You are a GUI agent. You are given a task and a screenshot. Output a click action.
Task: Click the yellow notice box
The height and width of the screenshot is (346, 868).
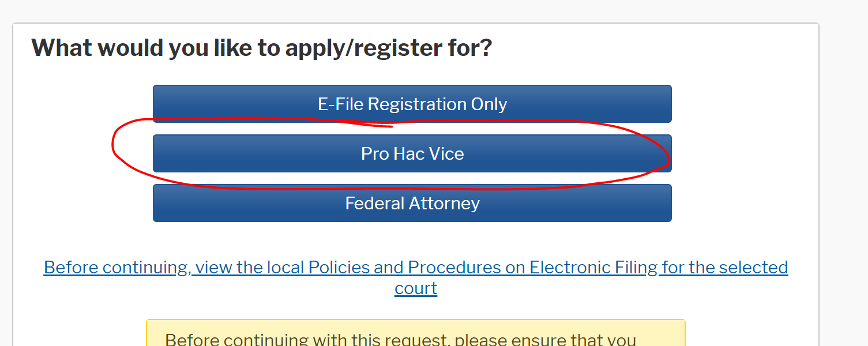click(x=416, y=333)
